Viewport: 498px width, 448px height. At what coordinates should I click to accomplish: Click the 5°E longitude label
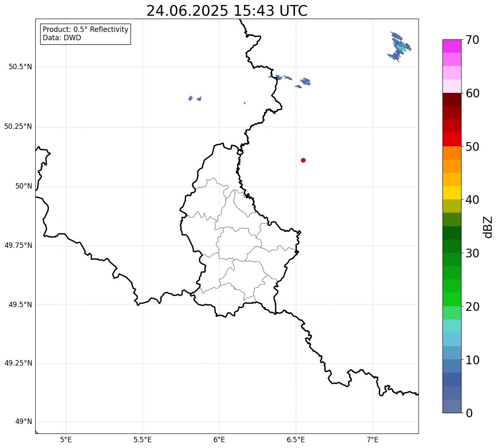(x=66, y=440)
